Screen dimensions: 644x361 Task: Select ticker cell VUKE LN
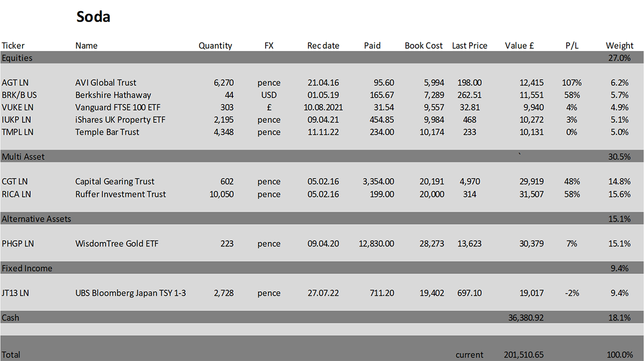tap(17, 107)
